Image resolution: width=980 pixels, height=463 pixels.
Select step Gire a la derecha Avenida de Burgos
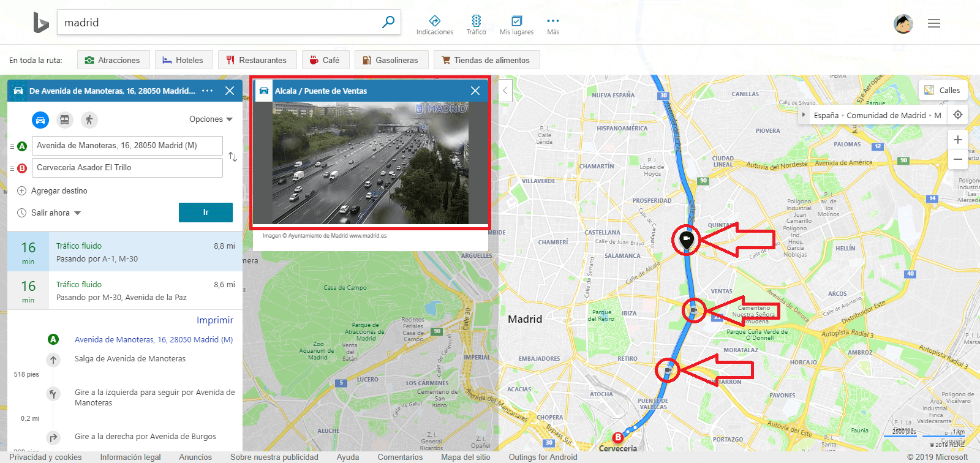tap(145, 437)
